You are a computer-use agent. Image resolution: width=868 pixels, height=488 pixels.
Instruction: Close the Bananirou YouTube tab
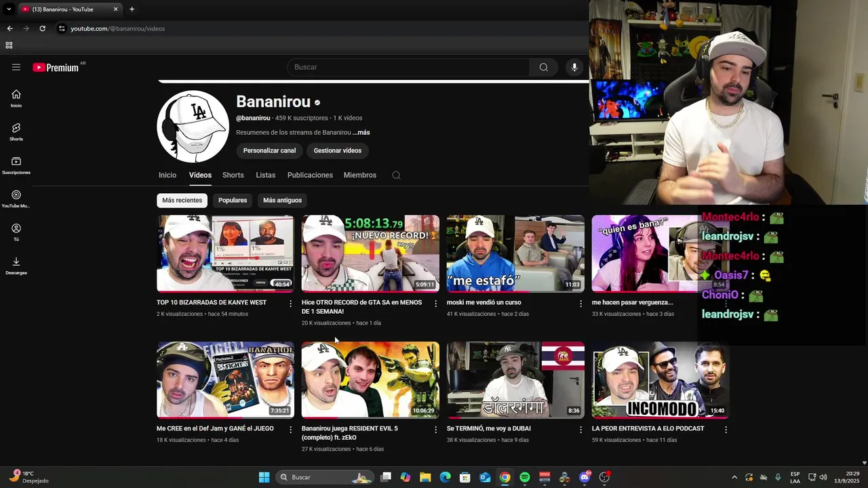click(115, 9)
